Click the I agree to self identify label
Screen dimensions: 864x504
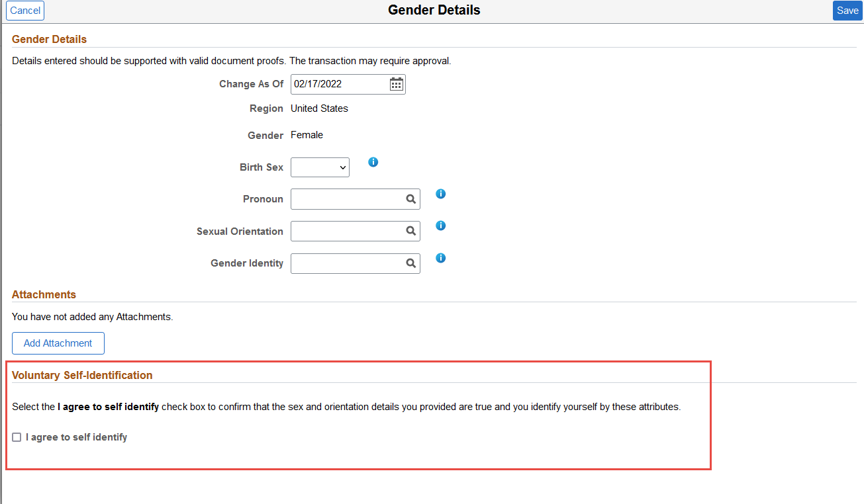pos(76,437)
